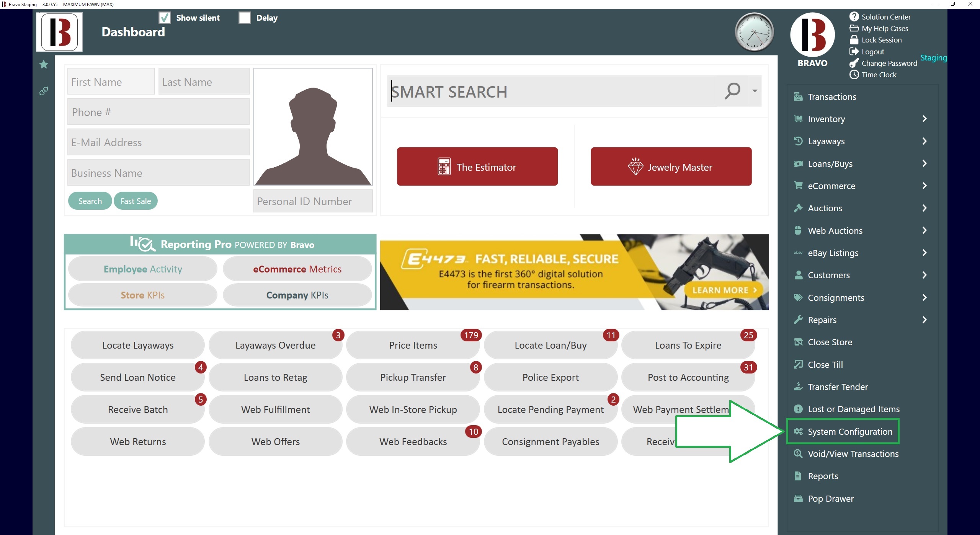Expand the Repairs submenu chevron
The image size is (980, 535).
[924, 320]
